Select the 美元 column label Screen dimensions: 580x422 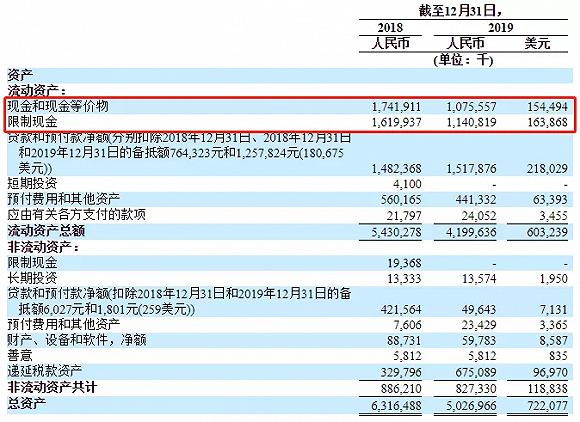click(x=537, y=44)
